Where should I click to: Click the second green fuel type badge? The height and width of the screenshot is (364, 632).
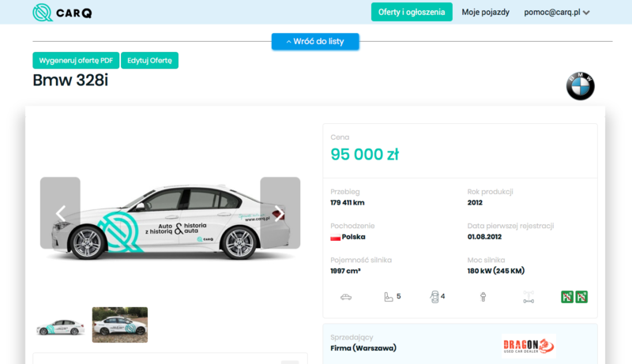pyautogui.click(x=581, y=297)
